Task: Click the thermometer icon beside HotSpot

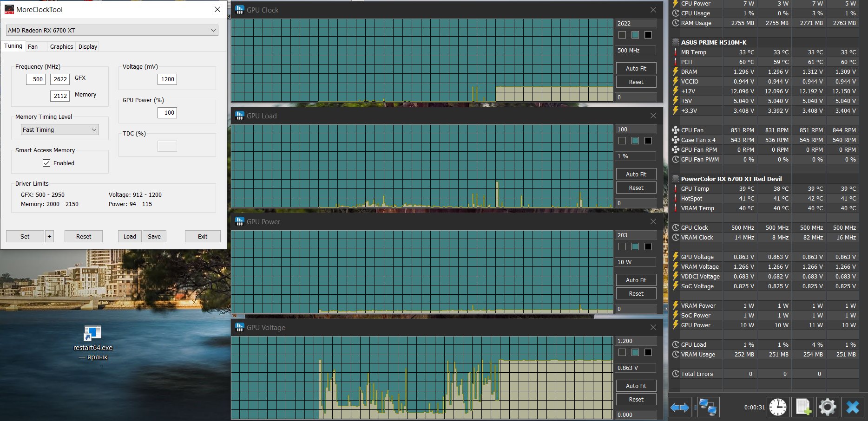Action: (676, 198)
